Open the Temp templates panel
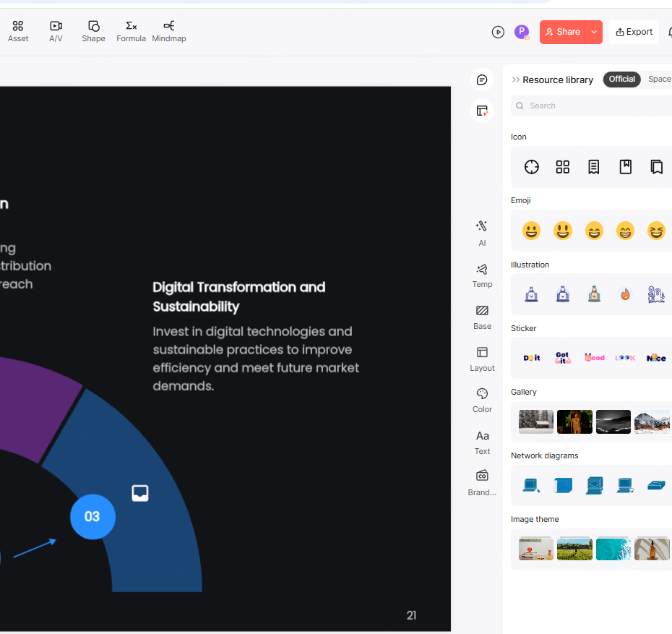Viewport: 672px width, 634px height. (x=482, y=275)
